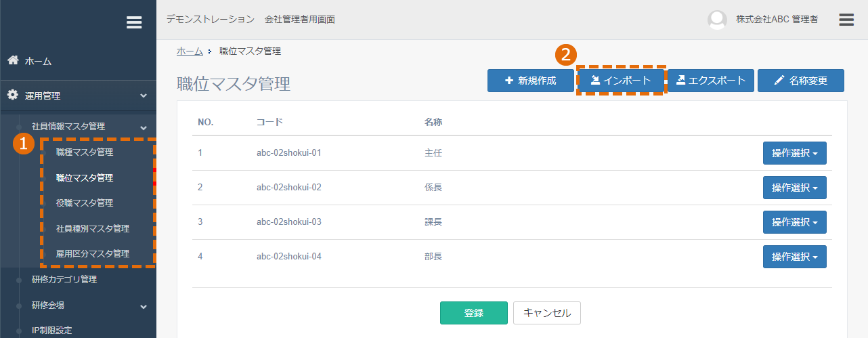Viewport: 868px width, 338px height.
Task: Select 職種マスタ管理 menu item
Action: (85, 152)
